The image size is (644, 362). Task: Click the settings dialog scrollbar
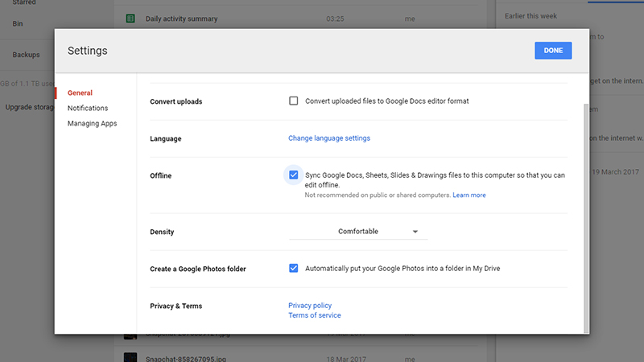click(586, 217)
